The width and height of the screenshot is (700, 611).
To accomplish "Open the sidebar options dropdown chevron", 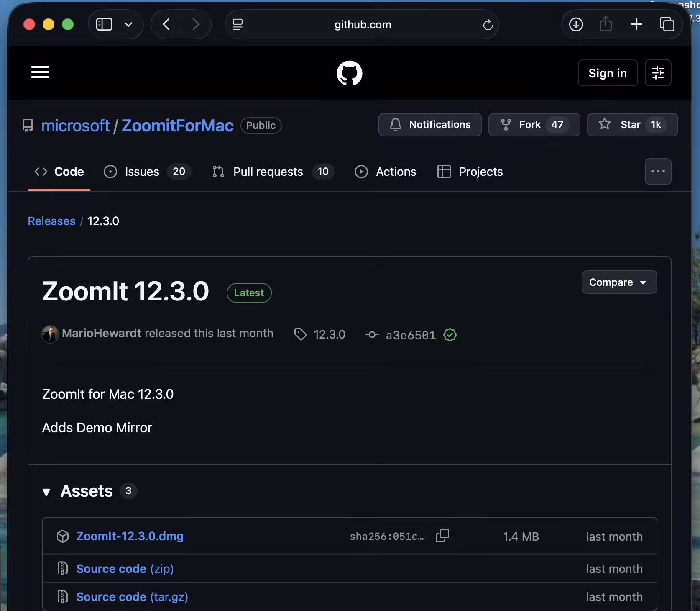I will tap(128, 25).
